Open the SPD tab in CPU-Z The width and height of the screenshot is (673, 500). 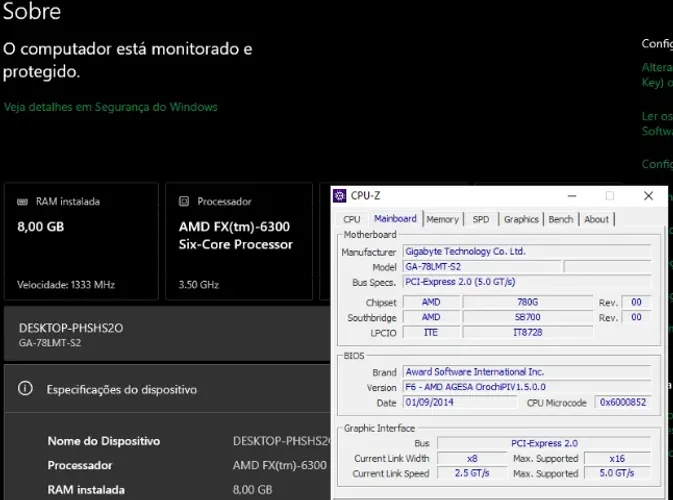pyautogui.click(x=481, y=219)
